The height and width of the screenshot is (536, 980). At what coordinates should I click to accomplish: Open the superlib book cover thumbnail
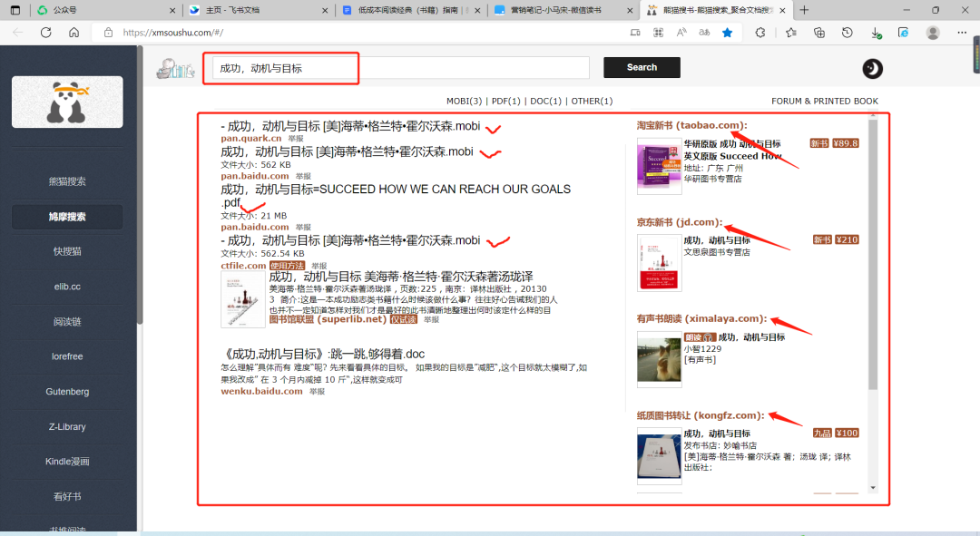[243, 300]
